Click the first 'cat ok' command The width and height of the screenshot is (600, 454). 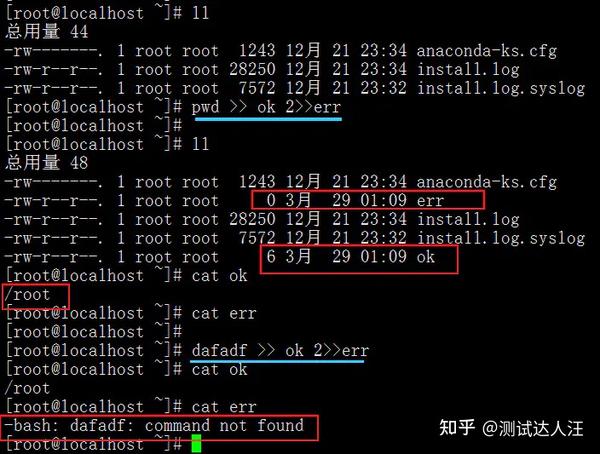pos(220,276)
